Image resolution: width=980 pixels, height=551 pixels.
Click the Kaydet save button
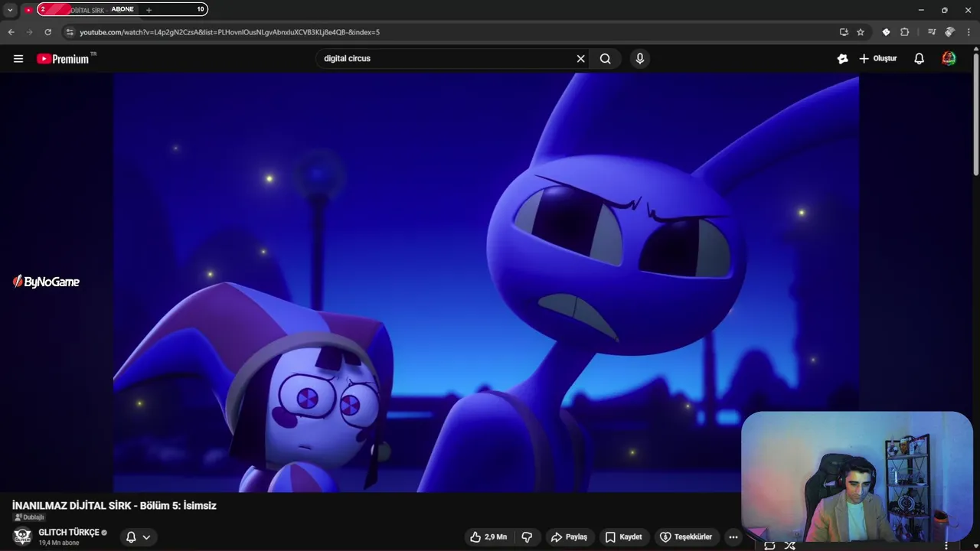623,537
